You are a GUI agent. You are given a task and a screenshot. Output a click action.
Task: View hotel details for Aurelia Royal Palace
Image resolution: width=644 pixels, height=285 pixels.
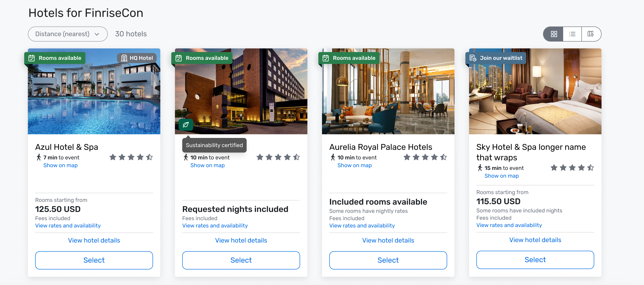click(x=388, y=240)
